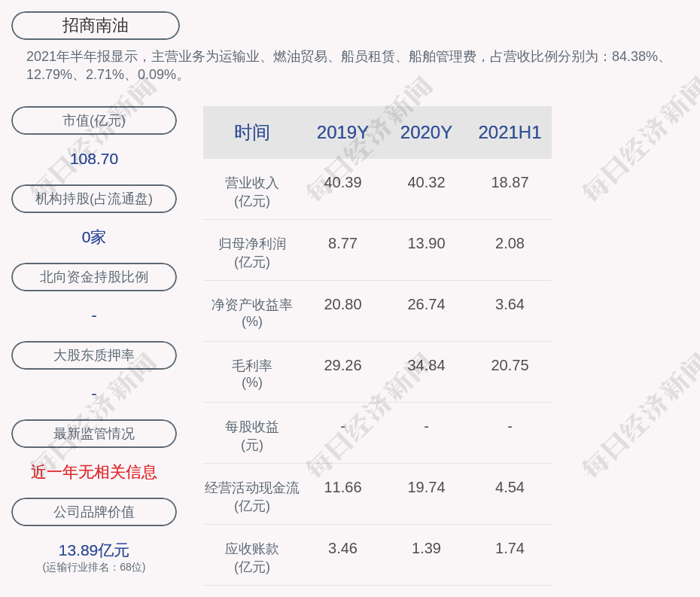
Task: Select the 2021年半年报显示 summary paragraph
Action: [x=347, y=65]
